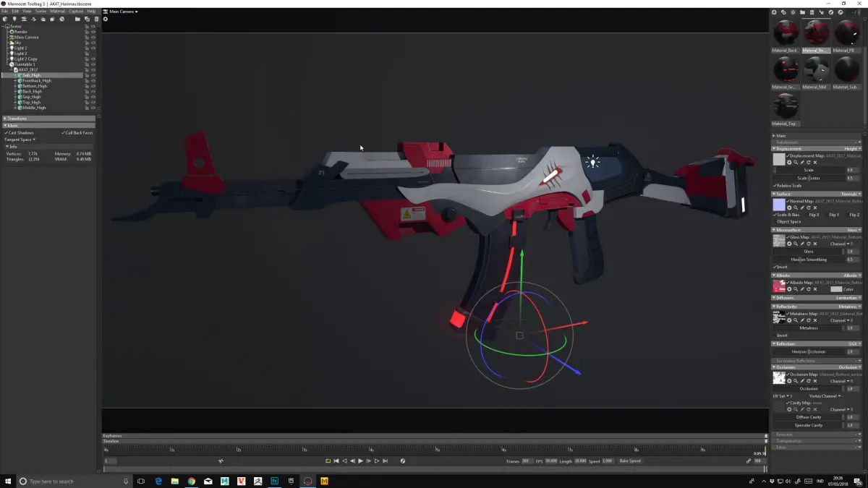Click the light bulb gizmo in the viewport

point(593,162)
